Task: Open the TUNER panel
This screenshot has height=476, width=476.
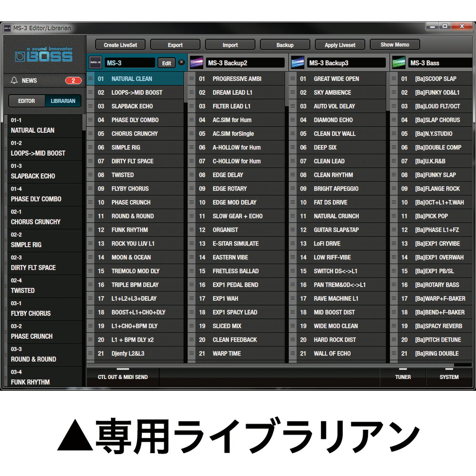Action: click(x=403, y=377)
